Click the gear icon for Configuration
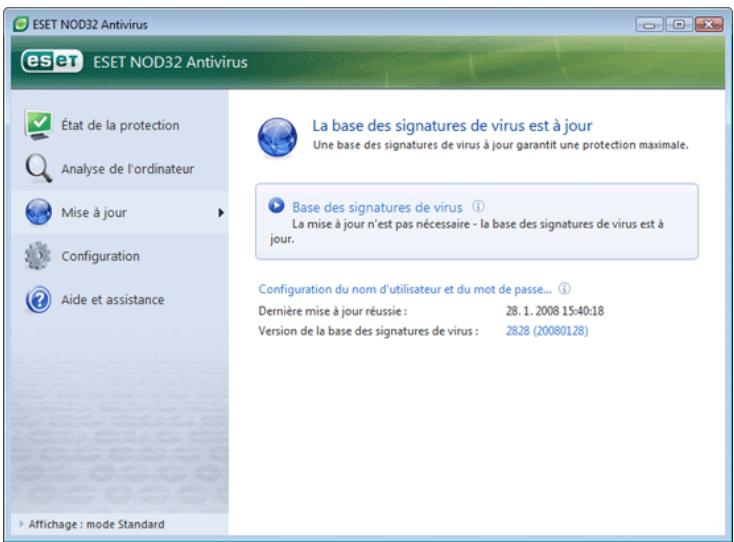 click(x=38, y=256)
